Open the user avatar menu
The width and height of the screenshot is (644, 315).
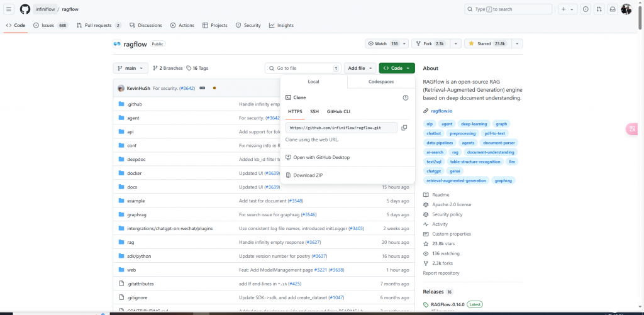tap(626, 9)
